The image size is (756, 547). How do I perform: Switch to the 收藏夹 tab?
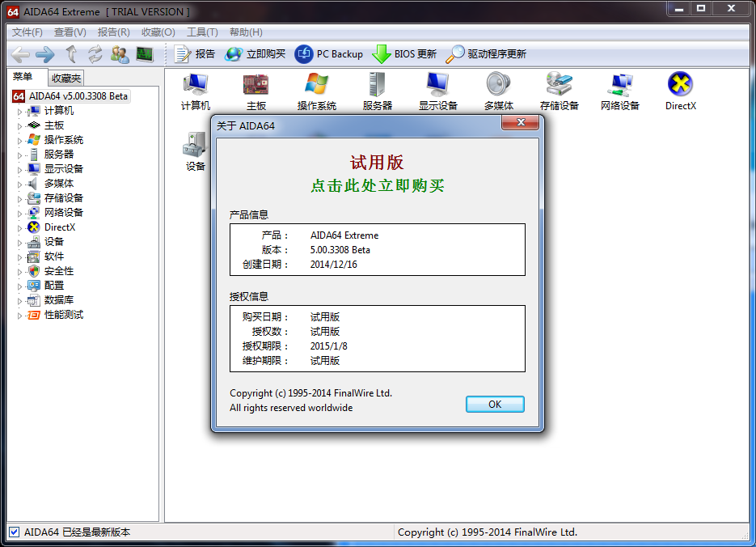click(x=66, y=78)
